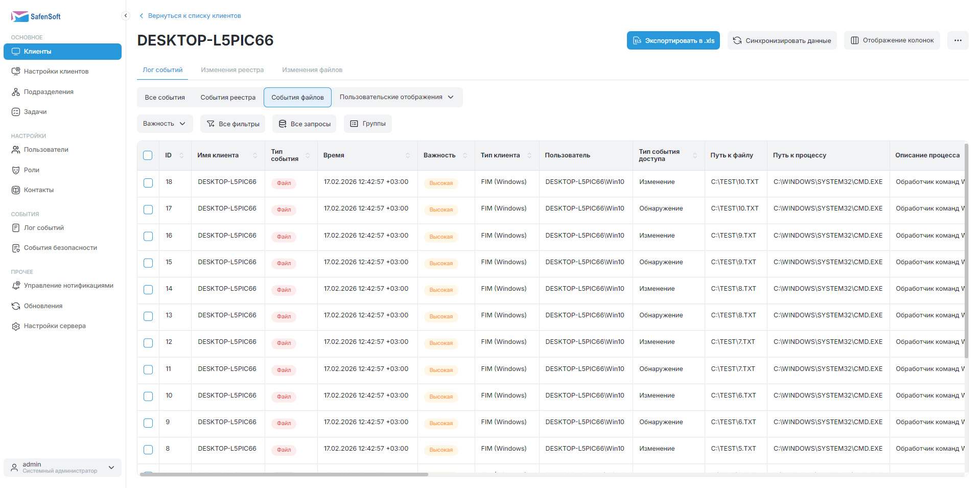Toggle the select-all checkbox in table header

(x=148, y=155)
